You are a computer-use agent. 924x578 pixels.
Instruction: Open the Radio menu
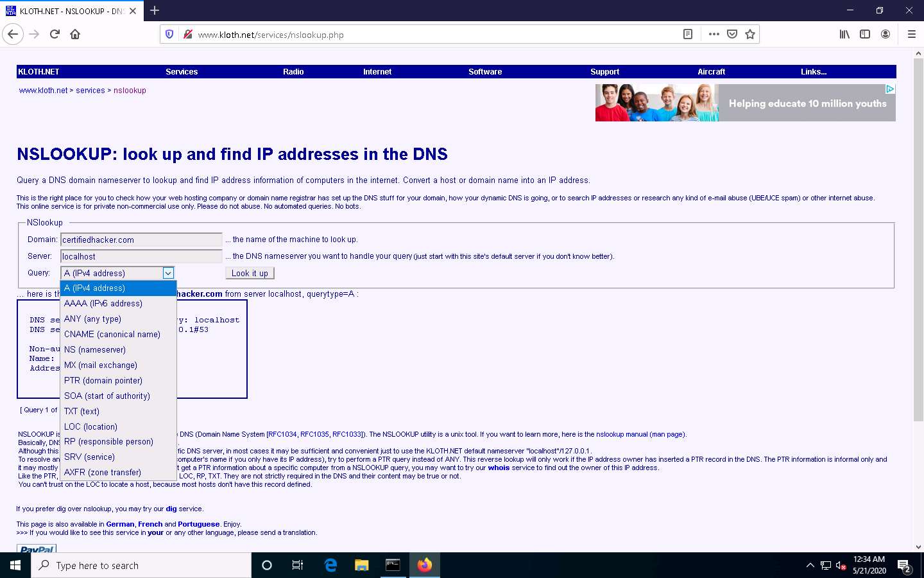293,72
